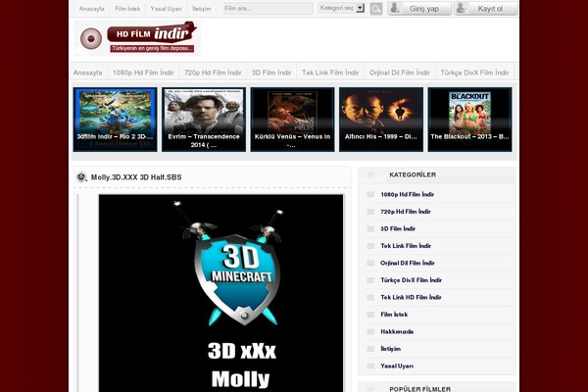
Task: Open 3D Film İndir in Kategoriler sidebar
Action: (398, 228)
